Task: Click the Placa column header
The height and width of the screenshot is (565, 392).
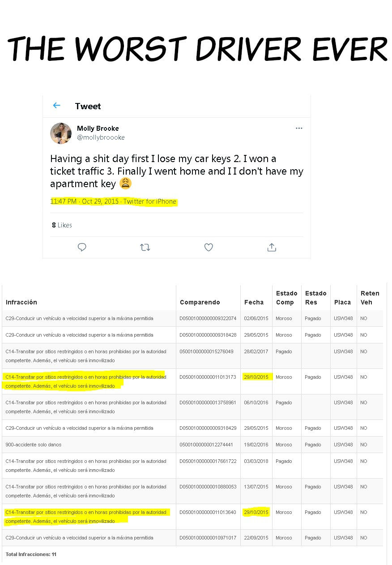Action: click(x=342, y=302)
